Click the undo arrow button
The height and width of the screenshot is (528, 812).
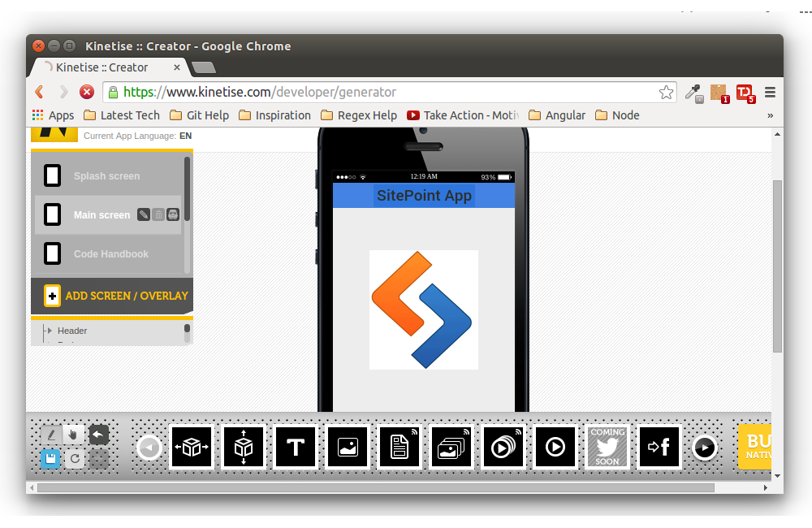click(98, 435)
